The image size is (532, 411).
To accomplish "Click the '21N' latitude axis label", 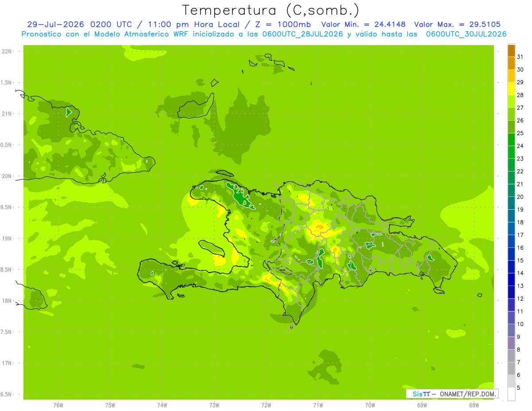I will coord(7,114).
